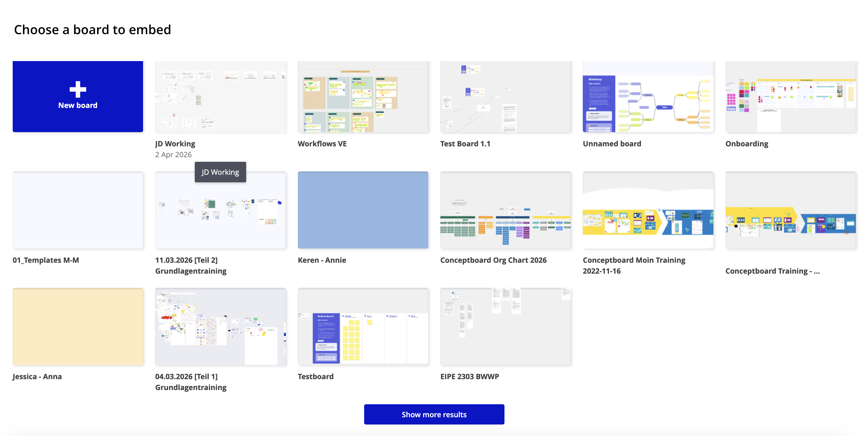Select the 04.03.2026 [Teil 1] Grundlagentraining board
This screenshot has width=868, height=436.
pyautogui.click(x=221, y=326)
